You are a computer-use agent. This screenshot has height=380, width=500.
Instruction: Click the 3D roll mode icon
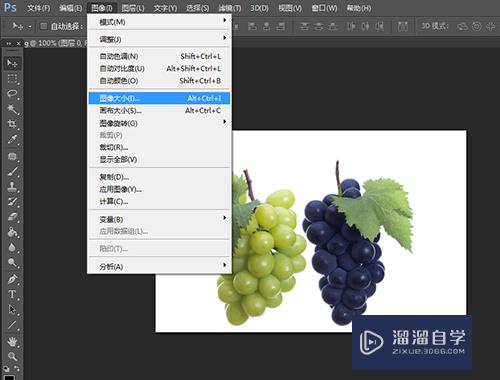pos(477,26)
